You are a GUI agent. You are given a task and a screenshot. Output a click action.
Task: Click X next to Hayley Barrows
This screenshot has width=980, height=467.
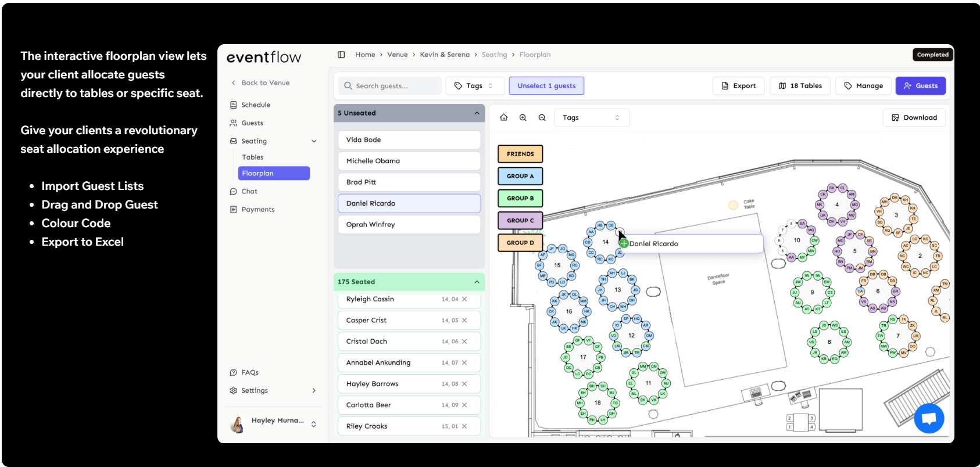pos(464,384)
